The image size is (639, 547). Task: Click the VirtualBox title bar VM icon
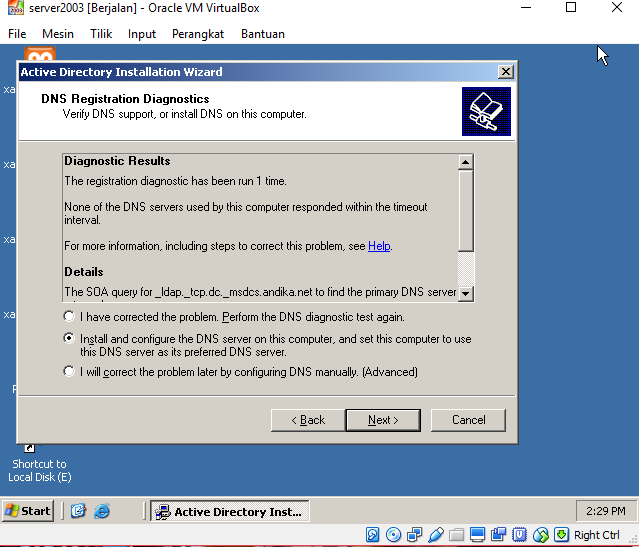[x=15, y=7]
